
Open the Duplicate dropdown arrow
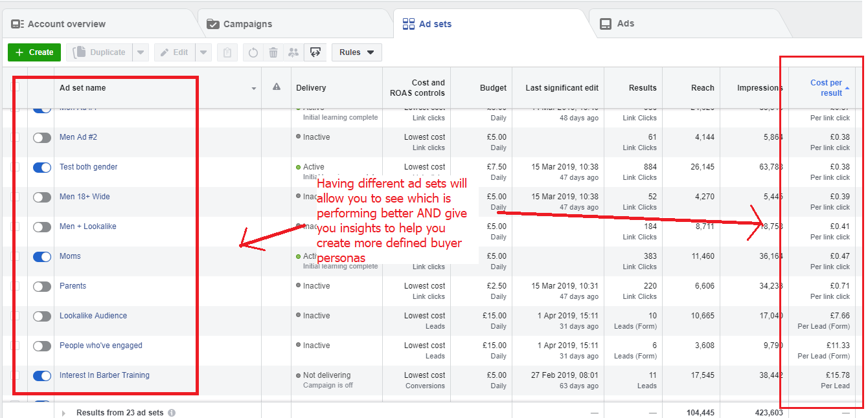(x=141, y=52)
